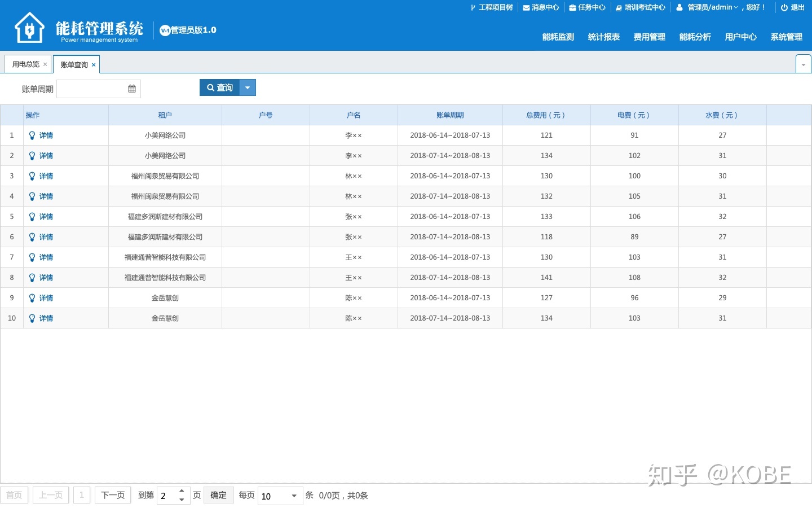Sort by 账单周期 column header
Image resolution: width=812 pixels, height=508 pixels.
pyautogui.click(x=450, y=115)
